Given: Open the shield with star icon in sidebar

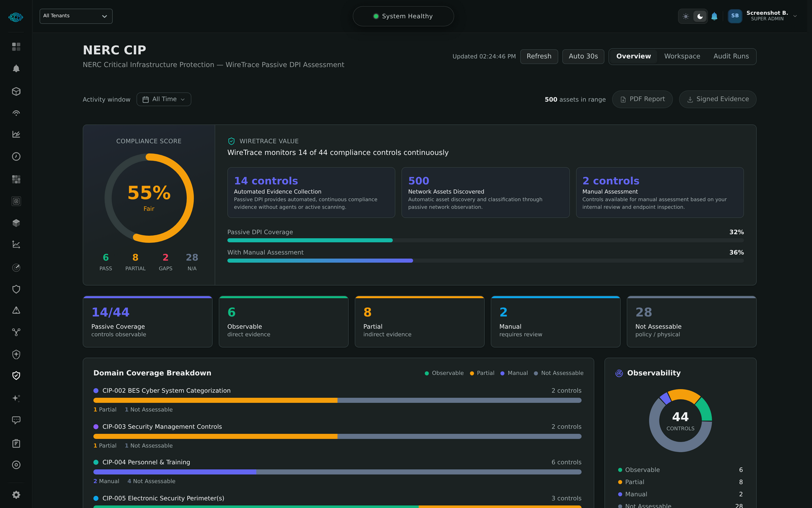Looking at the screenshot, I should [x=16, y=355].
